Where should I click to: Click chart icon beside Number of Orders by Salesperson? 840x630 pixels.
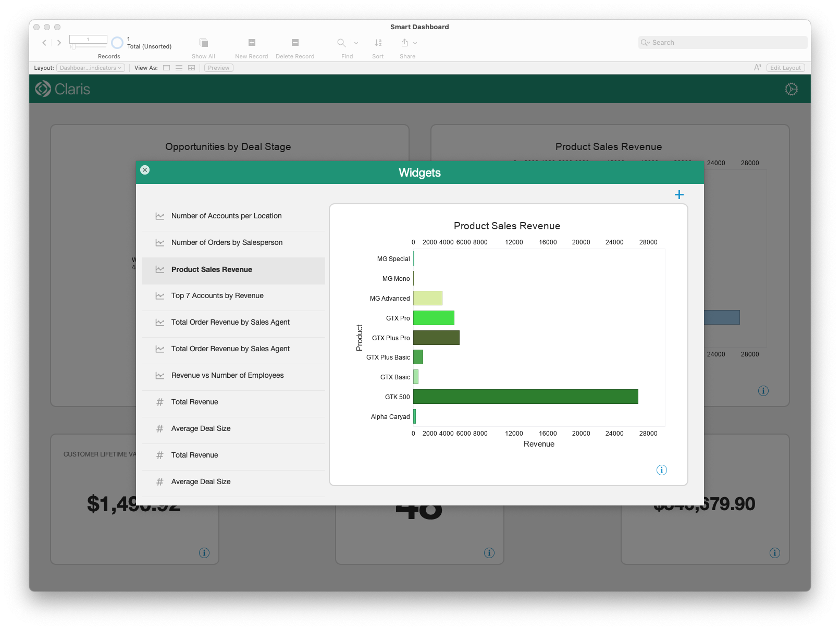160,242
